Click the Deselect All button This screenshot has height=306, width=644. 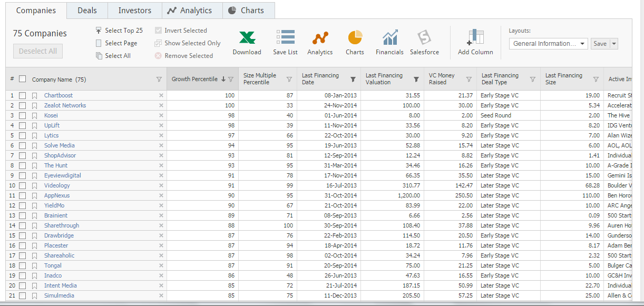38,51
